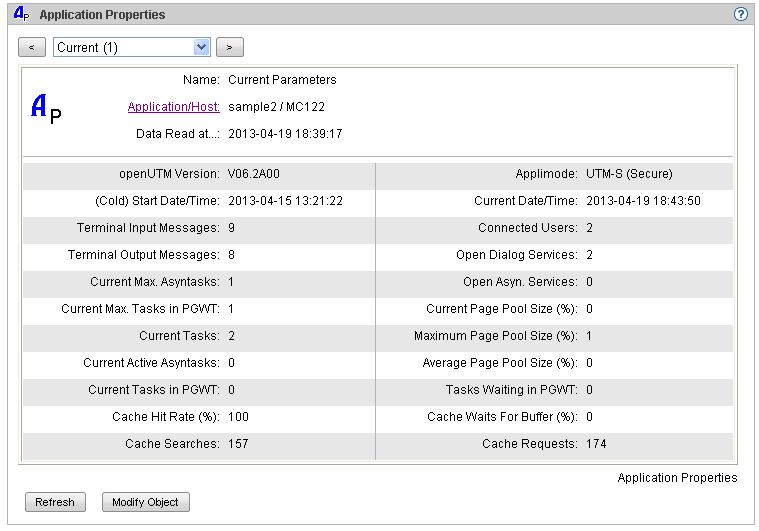Open the help question mark icon
This screenshot has height=531, width=759.
click(x=741, y=15)
